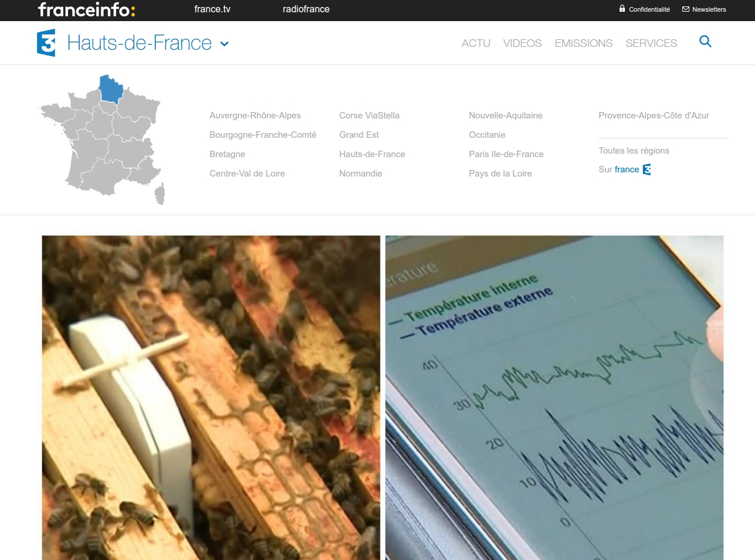Screen dimensions: 755x560
Task: Click the france 3 logo beside Sur
Action: pyautogui.click(x=647, y=169)
